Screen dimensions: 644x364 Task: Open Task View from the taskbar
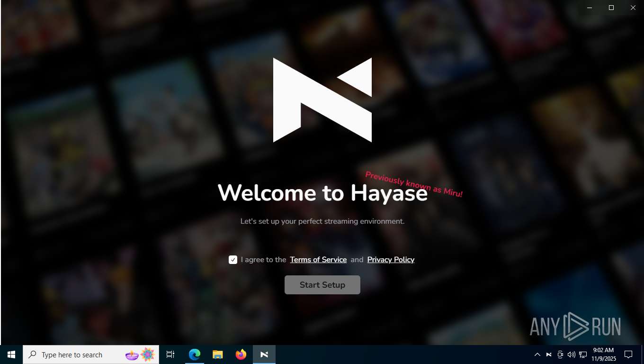click(x=170, y=355)
